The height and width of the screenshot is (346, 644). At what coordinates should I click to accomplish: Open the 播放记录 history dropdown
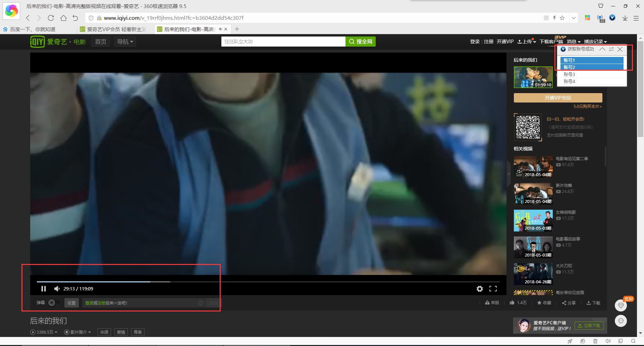pyautogui.click(x=595, y=42)
